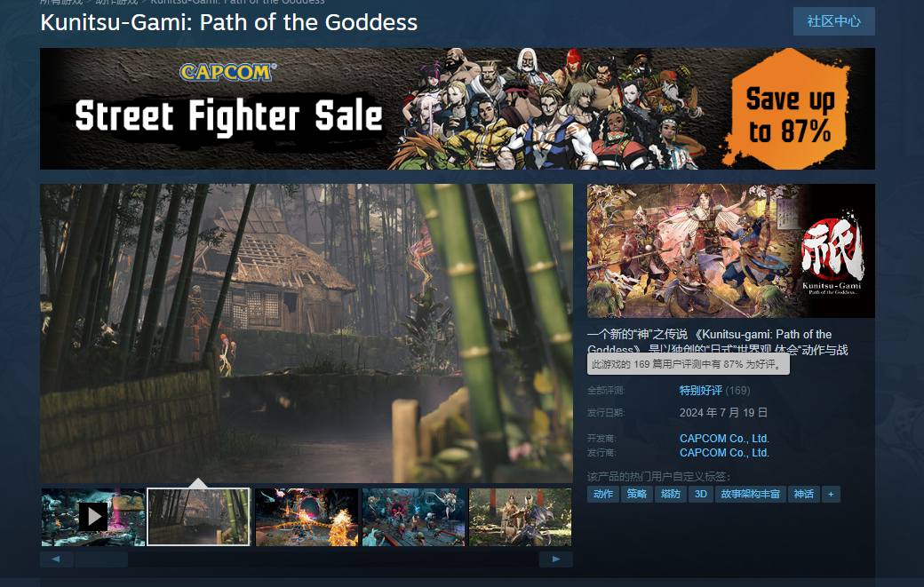Click the 塔防 tag
924x587 pixels.
pos(671,495)
